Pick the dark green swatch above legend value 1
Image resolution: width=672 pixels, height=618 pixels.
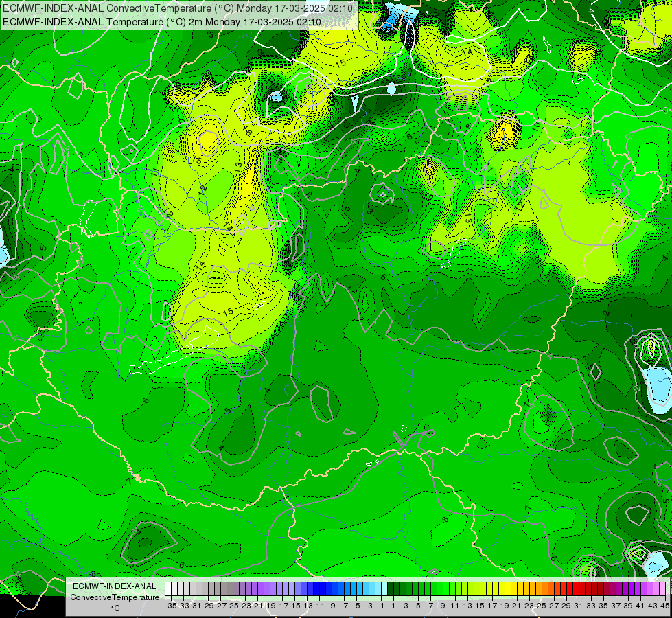pos(391,589)
